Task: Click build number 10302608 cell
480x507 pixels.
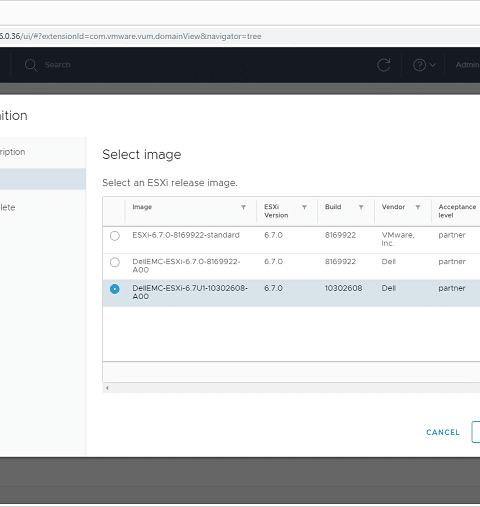Action: [343, 288]
